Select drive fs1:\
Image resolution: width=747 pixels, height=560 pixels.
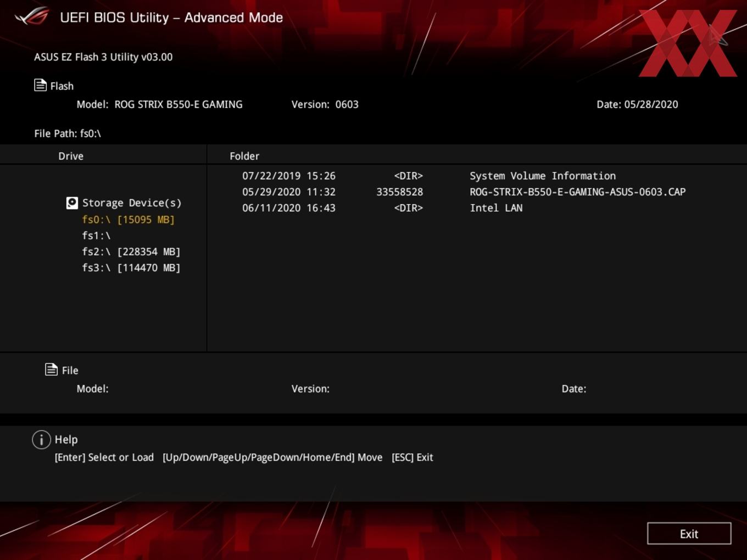click(96, 236)
